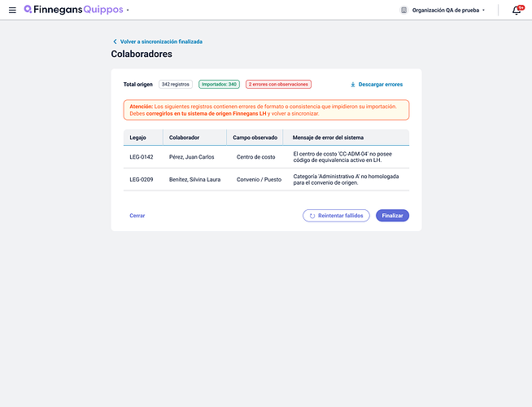This screenshot has width=532, height=407.
Task: Click the 2 errores con observaciones badge
Action: (x=278, y=84)
